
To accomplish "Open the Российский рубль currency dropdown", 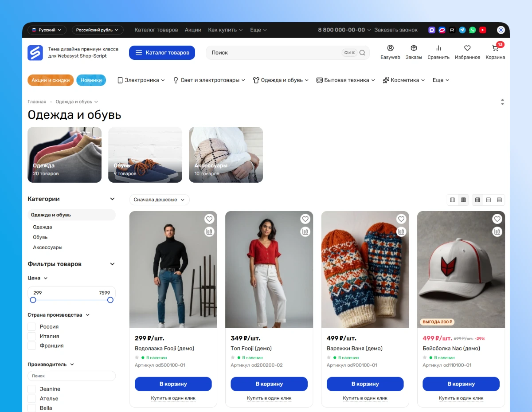I will point(98,30).
